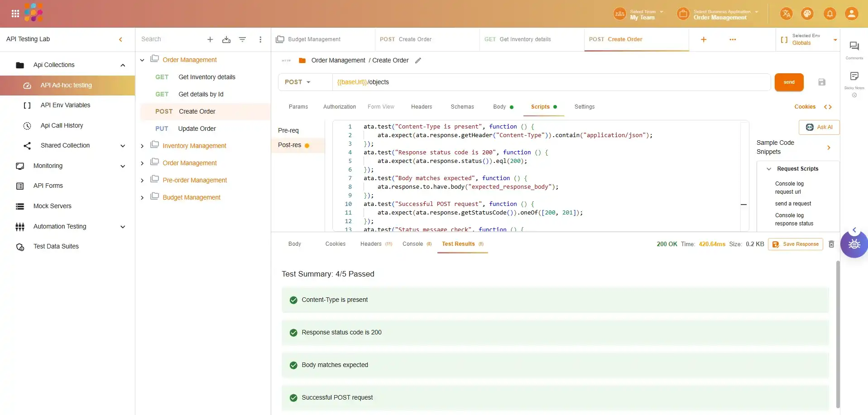Click the pencil icon to rename request
Viewport: 868px width, 415px height.
[418, 60]
